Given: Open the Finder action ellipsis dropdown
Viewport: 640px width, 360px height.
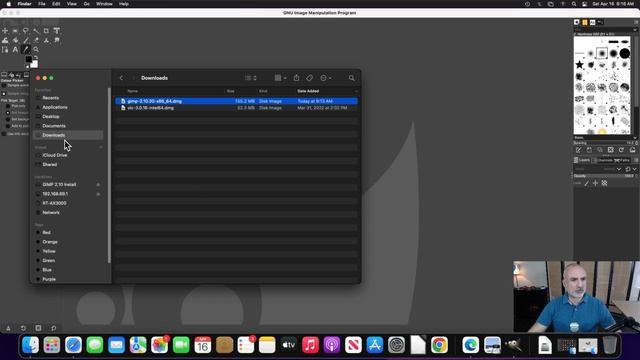Looking at the screenshot, I should click(x=326, y=78).
